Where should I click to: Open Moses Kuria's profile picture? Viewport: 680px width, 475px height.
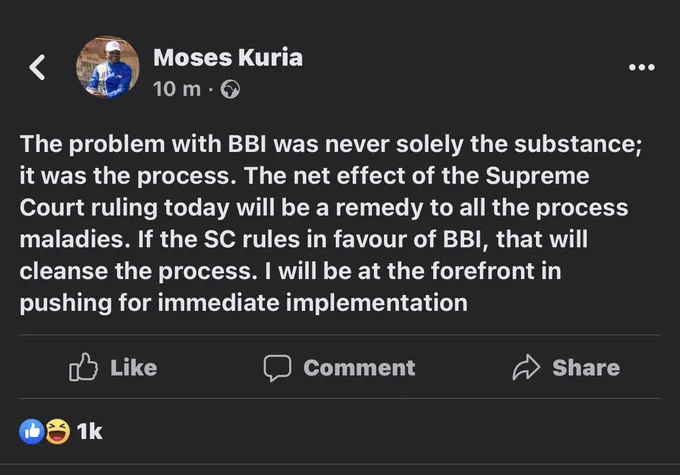[x=108, y=67]
